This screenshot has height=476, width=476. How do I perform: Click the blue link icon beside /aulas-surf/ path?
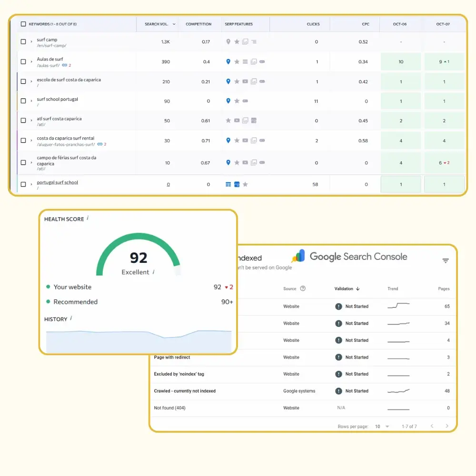(65, 66)
